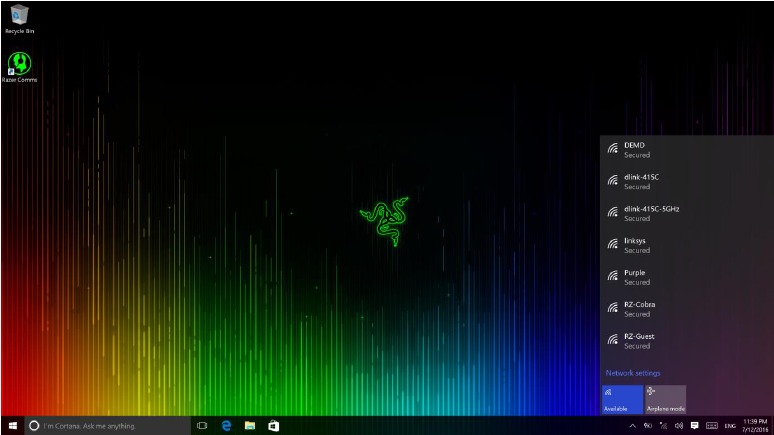Show hidden tray icons with the up chevron
Image resolution: width=774 pixels, height=435 pixels.
[x=632, y=426]
